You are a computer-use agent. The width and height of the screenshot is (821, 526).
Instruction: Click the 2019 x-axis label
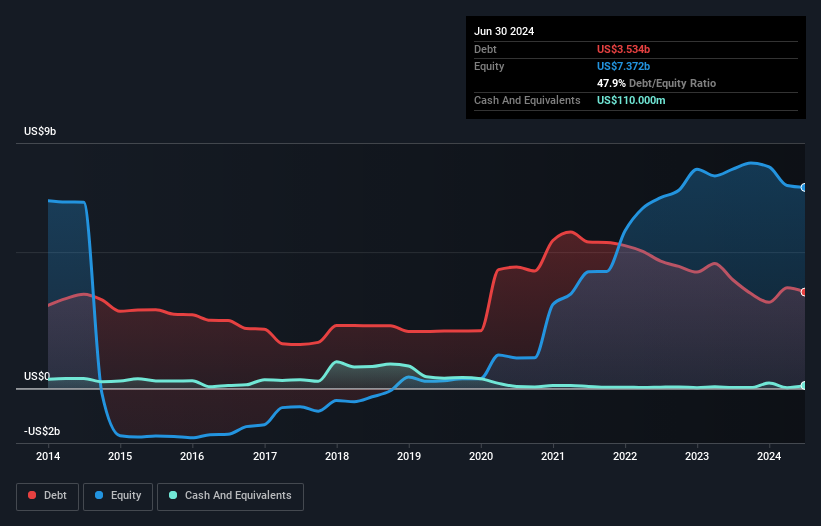pyautogui.click(x=409, y=456)
